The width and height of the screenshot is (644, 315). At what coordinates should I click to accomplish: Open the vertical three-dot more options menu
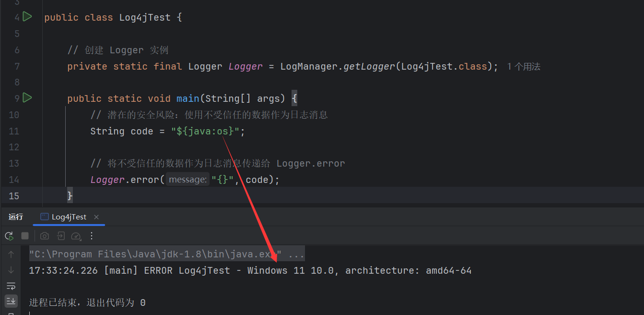point(92,236)
